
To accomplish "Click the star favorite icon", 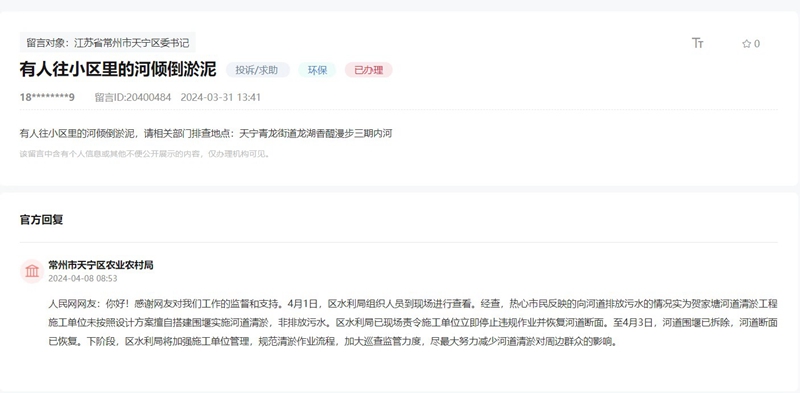I will pos(746,44).
